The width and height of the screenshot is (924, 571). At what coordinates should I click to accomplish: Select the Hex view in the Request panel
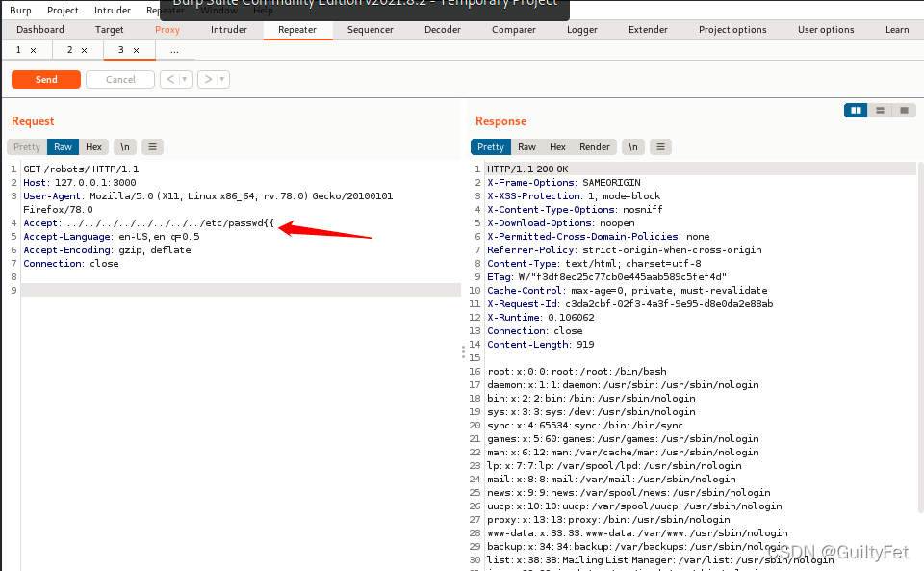93,146
